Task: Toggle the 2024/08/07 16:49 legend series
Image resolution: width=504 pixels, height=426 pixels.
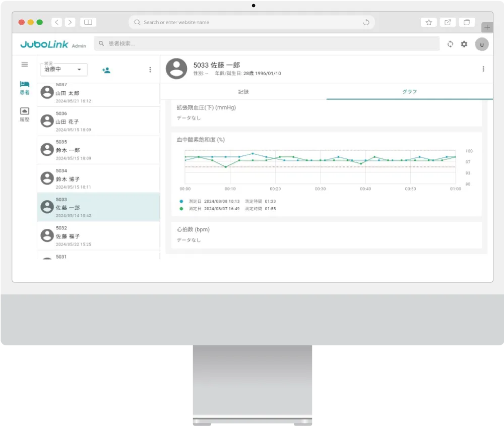Action: point(221,208)
